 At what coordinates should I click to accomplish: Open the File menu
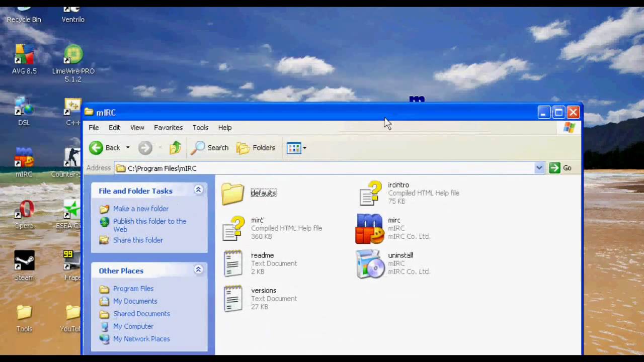pyautogui.click(x=94, y=128)
